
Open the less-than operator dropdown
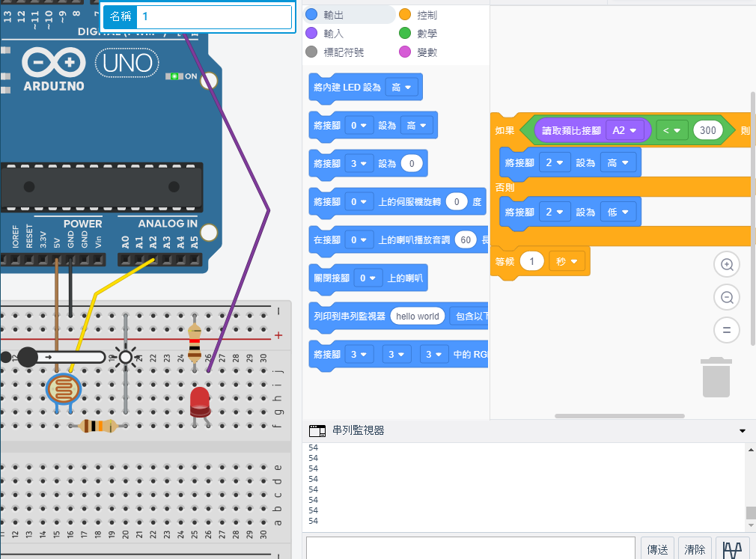pos(671,130)
